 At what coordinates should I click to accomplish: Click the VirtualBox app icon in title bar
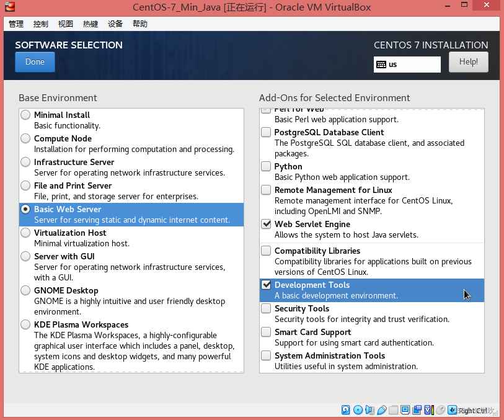(10, 6)
